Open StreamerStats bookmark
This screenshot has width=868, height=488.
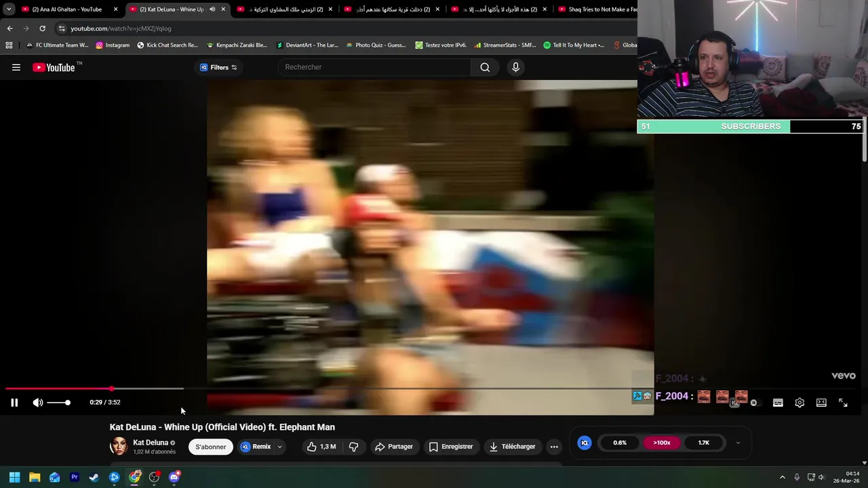505,45
